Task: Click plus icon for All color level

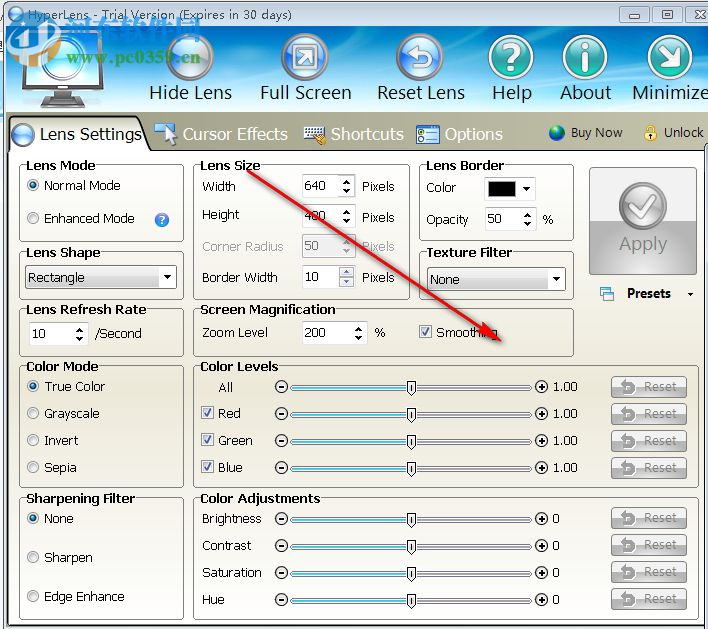Action: (x=541, y=387)
